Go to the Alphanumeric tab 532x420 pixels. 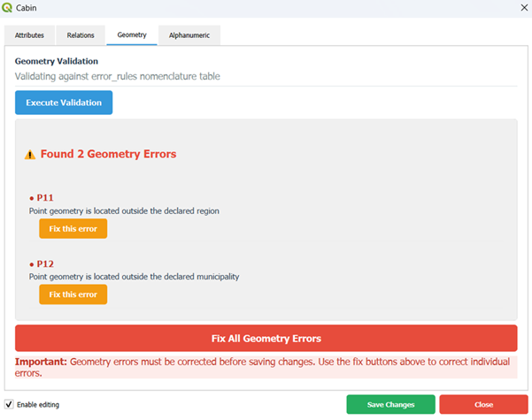tap(189, 35)
